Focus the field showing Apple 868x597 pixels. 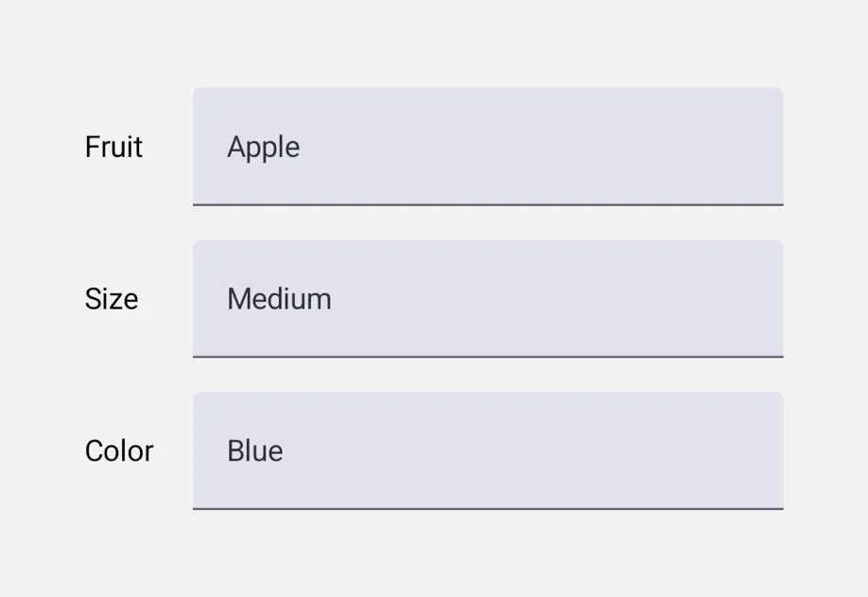click(488, 147)
